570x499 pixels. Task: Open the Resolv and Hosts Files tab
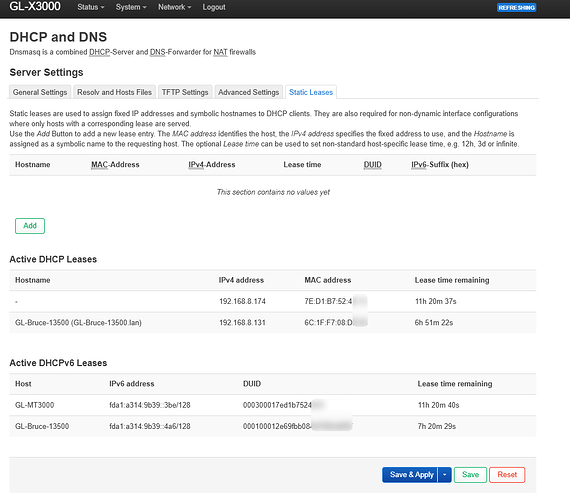(x=115, y=92)
